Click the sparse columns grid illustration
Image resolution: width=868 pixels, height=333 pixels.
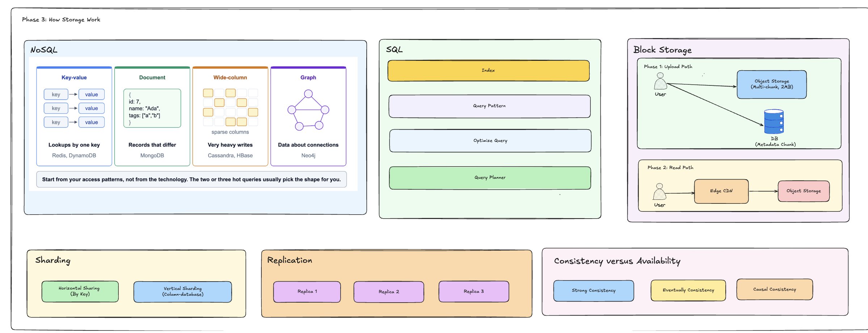231,108
